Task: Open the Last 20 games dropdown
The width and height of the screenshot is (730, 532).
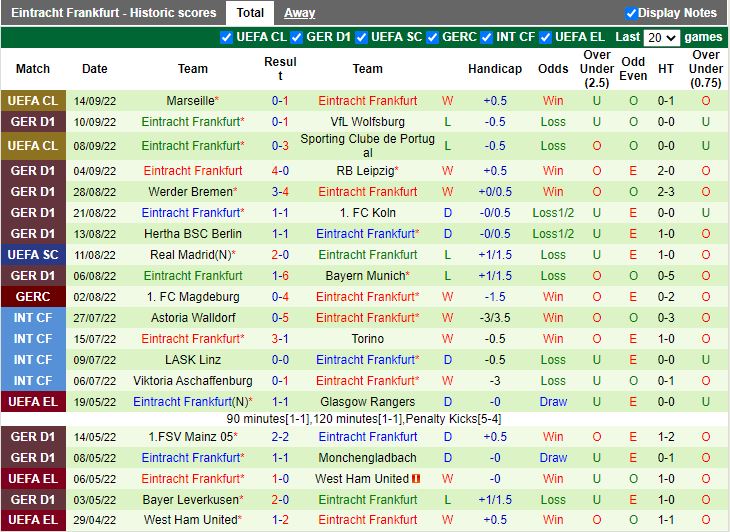Action: click(662, 37)
